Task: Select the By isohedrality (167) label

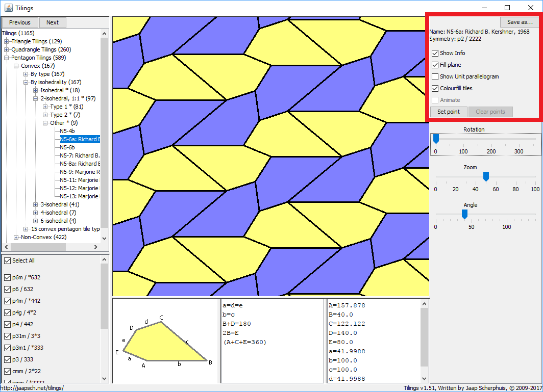Action: pyautogui.click(x=56, y=83)
